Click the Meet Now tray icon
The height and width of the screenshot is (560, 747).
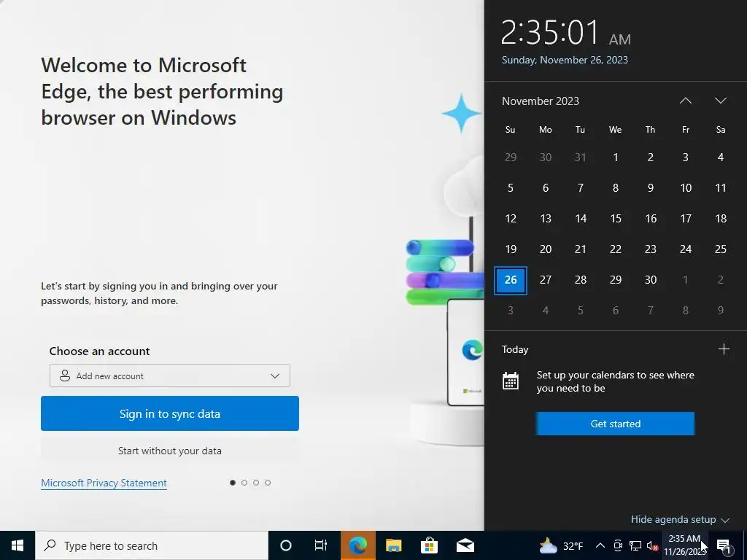pyautogui.click(x=618, y=545)
